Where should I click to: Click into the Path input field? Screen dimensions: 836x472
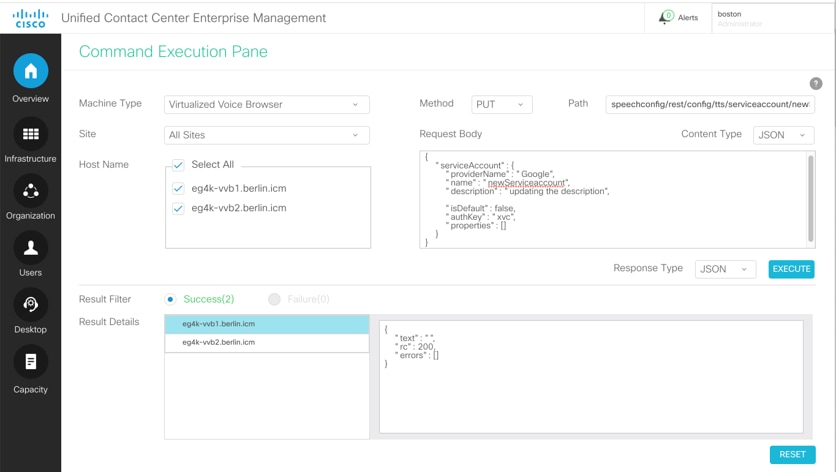point(710,105)
